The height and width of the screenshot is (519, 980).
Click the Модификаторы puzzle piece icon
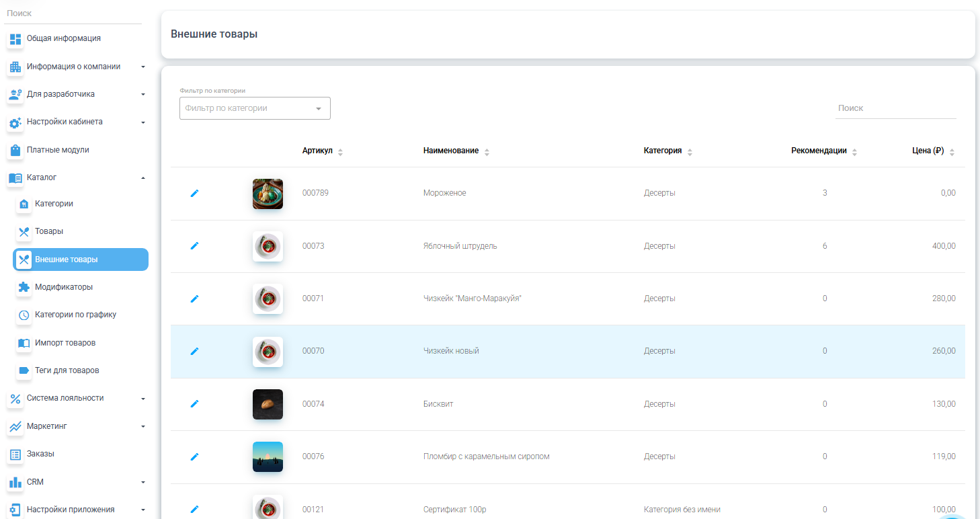click(x=24, y=287)
